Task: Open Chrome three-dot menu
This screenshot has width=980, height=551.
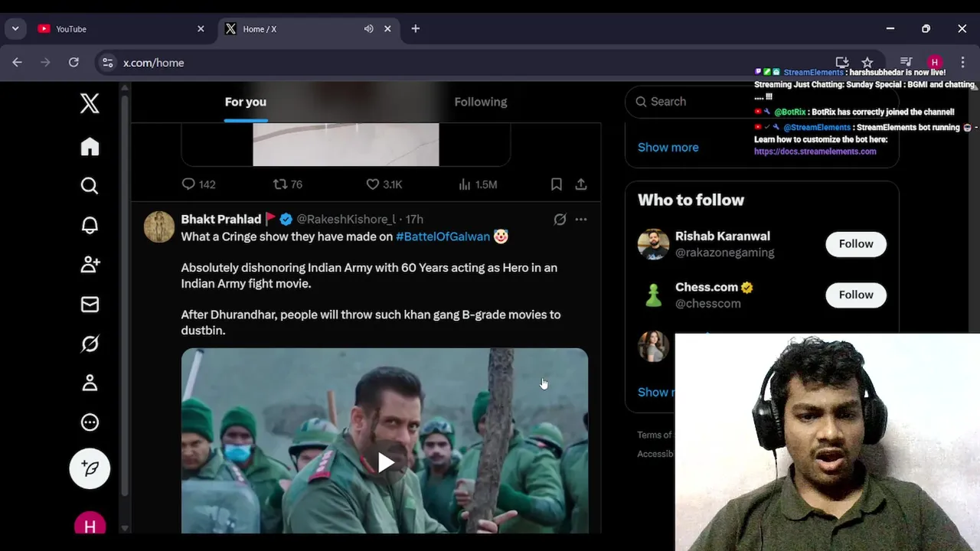Action: pyautogui.click(x=962, y=63)
